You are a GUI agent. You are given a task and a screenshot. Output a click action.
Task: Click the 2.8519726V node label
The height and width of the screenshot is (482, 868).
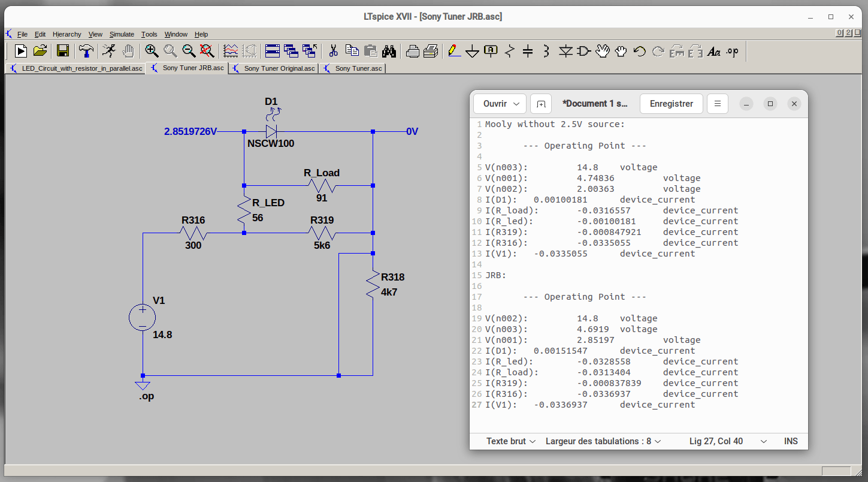click(190, 131)
